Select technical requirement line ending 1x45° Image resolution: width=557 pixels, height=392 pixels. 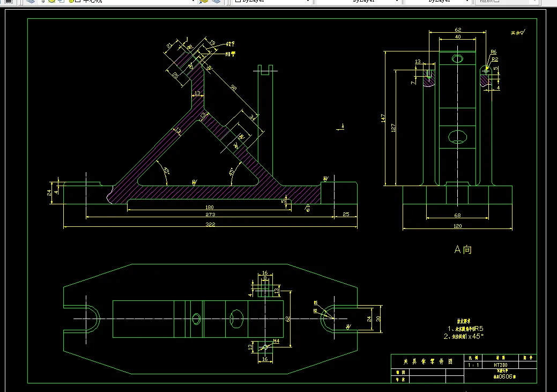pos(464,336)
